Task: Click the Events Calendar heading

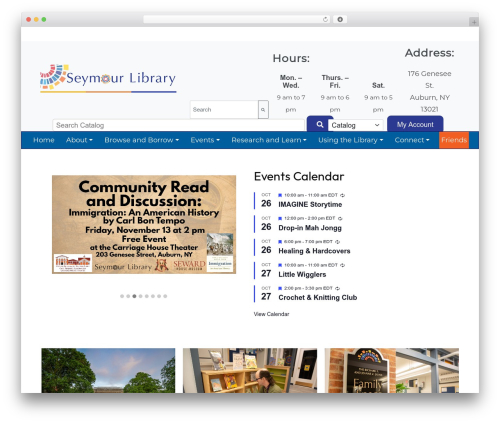Action: [299, 176]
